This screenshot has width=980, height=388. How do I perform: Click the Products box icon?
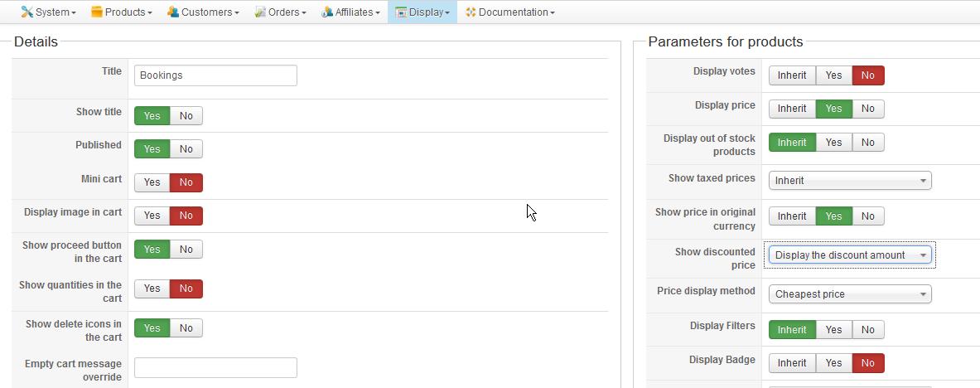click(97, 12)
